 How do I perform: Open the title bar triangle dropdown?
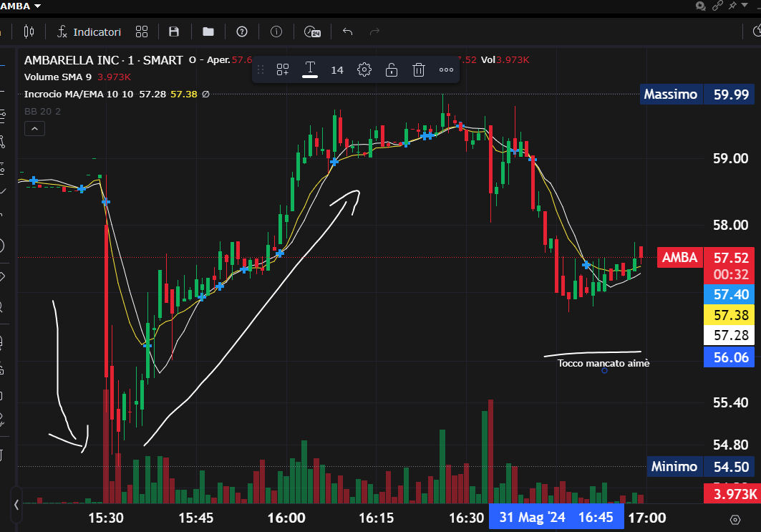click(745, 5)
